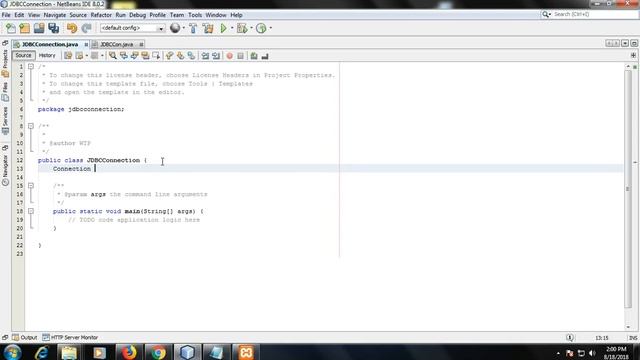Click Previous Bookmark icon

point(169,56)
